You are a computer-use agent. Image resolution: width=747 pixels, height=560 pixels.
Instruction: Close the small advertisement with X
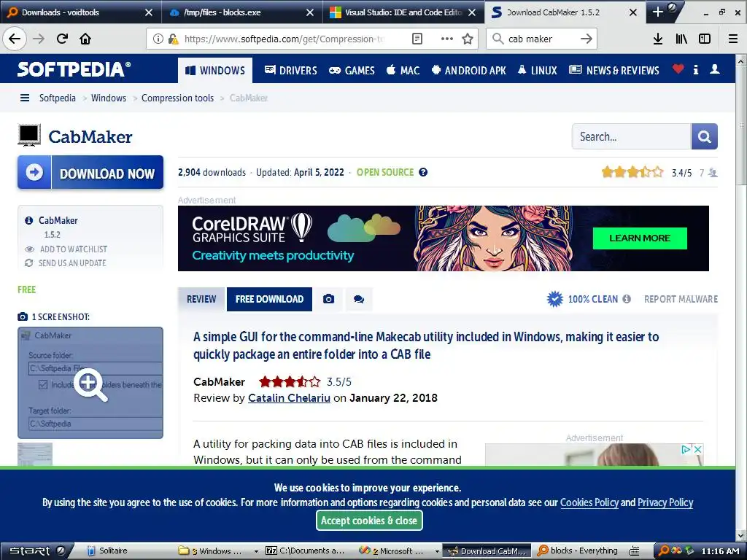tap(698, 449)
